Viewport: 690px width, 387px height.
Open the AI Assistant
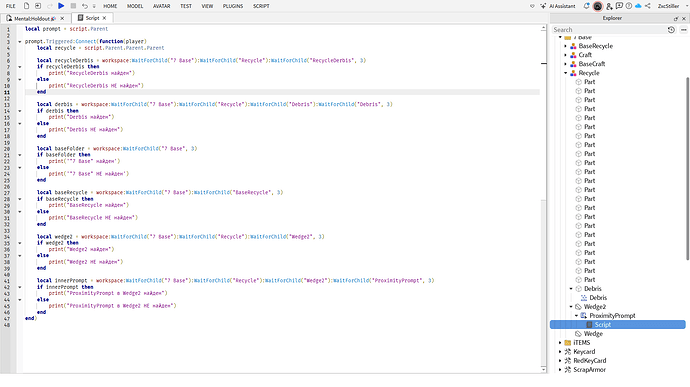(x=558, y=6)
